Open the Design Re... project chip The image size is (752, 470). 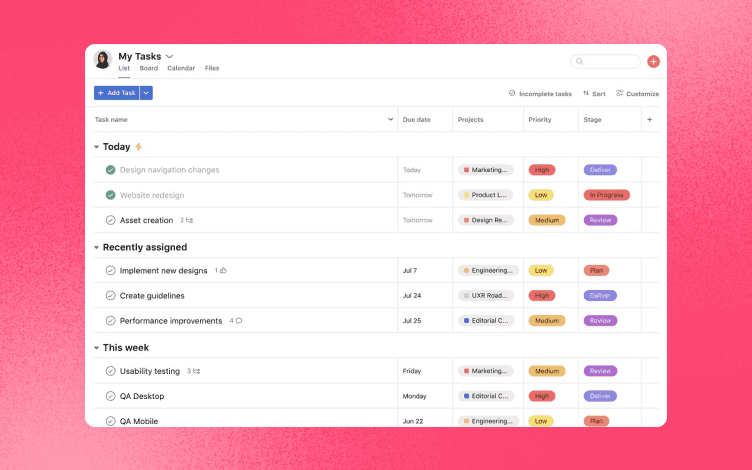click(x=485, y=220)
